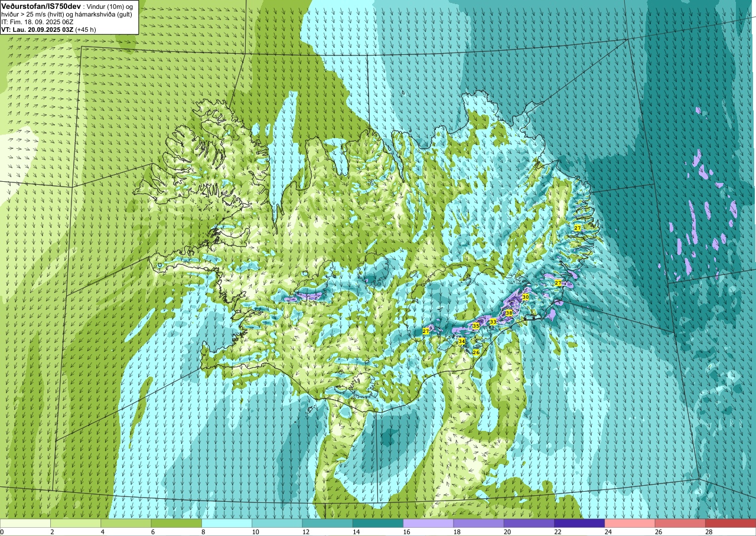This screenshot has height=536, width=756.
Task: Pick the red swatch above 28 m/s
Action: [730, 523]
